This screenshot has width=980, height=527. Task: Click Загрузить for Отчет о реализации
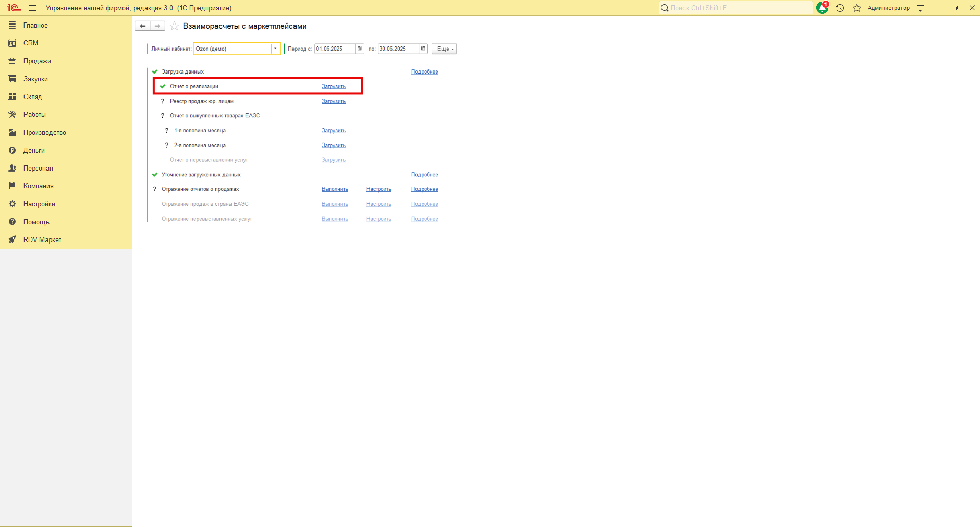click(x=333, y=86)
